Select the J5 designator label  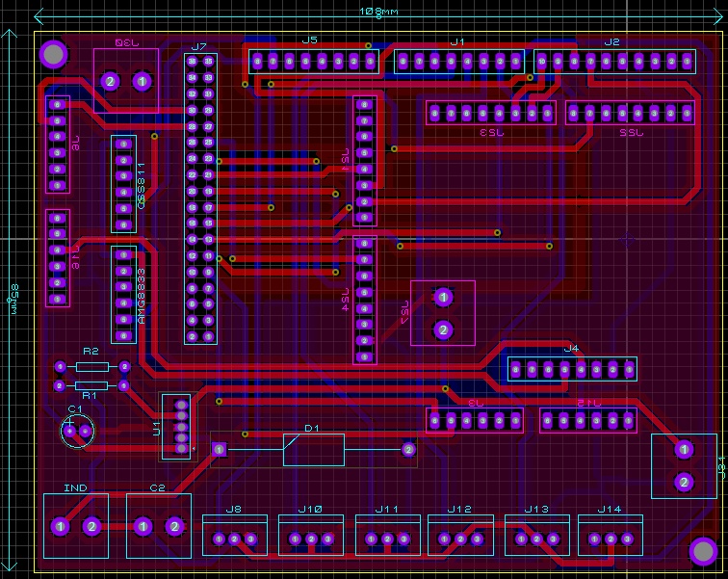point(310,40)
